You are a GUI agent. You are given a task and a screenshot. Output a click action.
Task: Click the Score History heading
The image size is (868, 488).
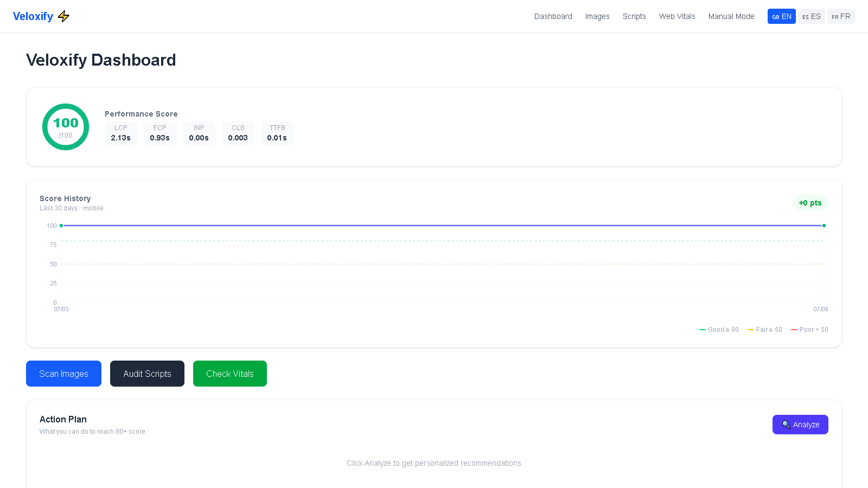point(65,198)
